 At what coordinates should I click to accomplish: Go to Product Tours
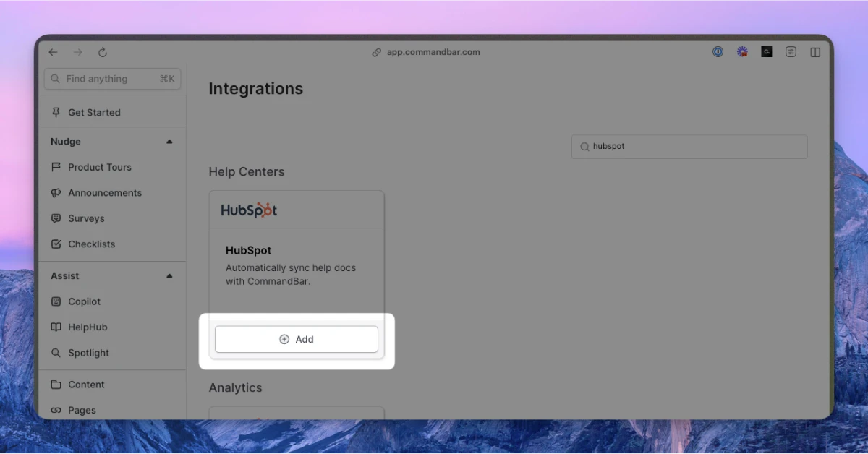[x=99, y=167]
